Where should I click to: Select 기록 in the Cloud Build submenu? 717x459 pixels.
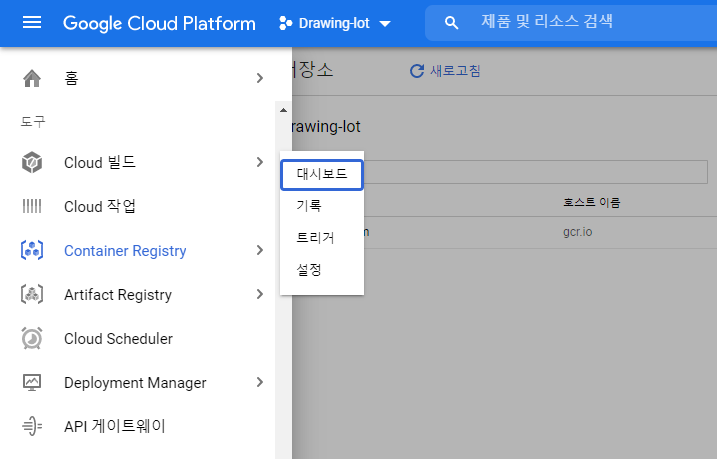322,206
